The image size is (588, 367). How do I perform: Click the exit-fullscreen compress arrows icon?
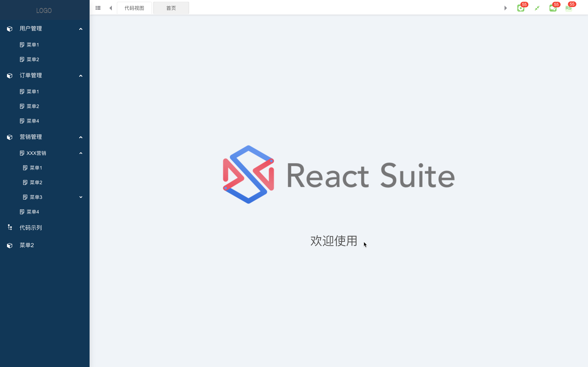point(537,8)
